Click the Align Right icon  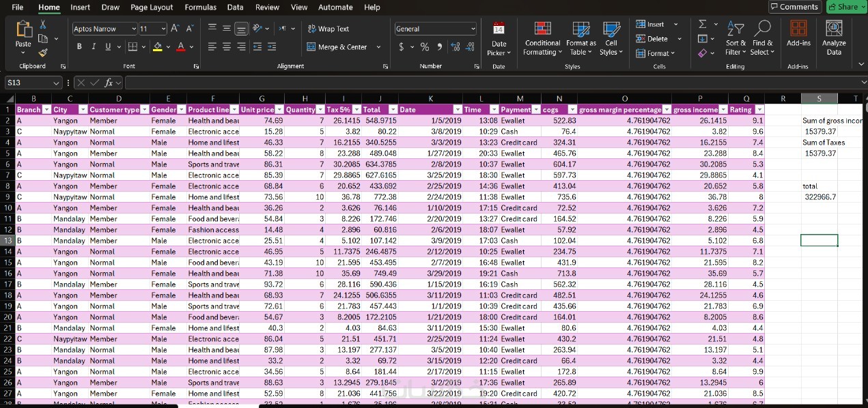[x=241, y=46]
